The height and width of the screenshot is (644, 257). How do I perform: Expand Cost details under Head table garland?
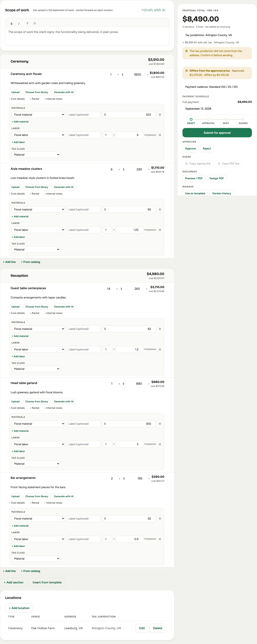17,408
